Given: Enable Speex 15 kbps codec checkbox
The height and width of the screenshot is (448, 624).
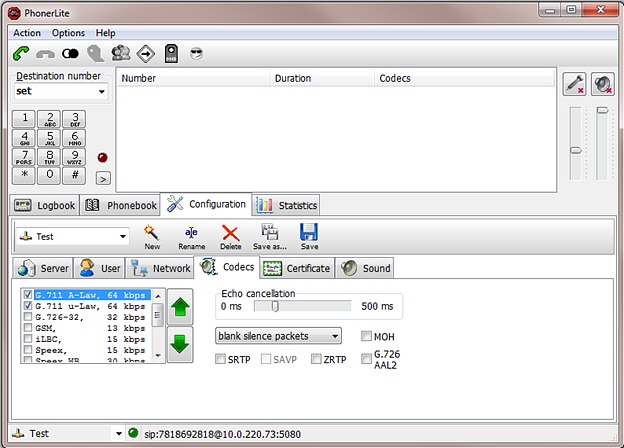Looking at the screenshot, I should tap(27, 350).
